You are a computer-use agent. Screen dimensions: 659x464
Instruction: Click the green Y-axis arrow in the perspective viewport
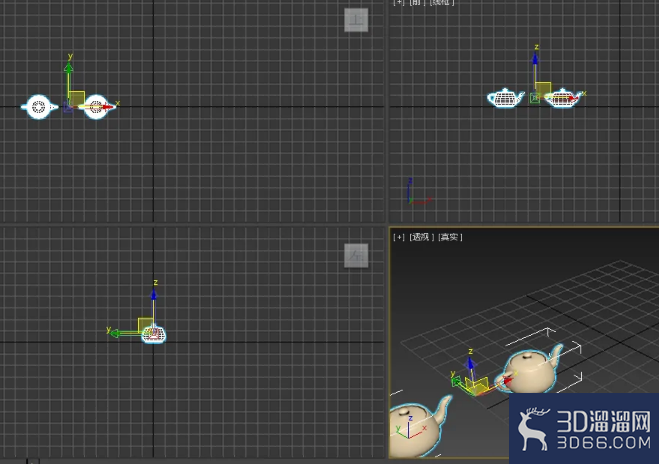tap(456, 381)
